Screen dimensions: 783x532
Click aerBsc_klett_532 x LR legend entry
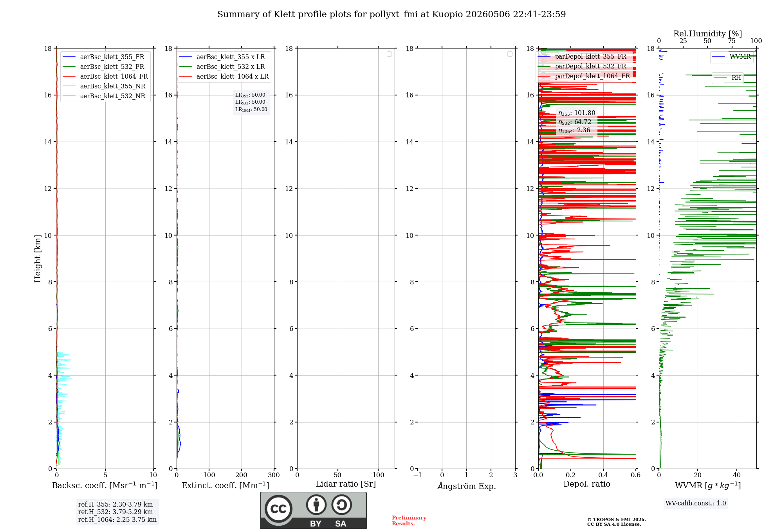pyautogui.click(x=222, y=66)
